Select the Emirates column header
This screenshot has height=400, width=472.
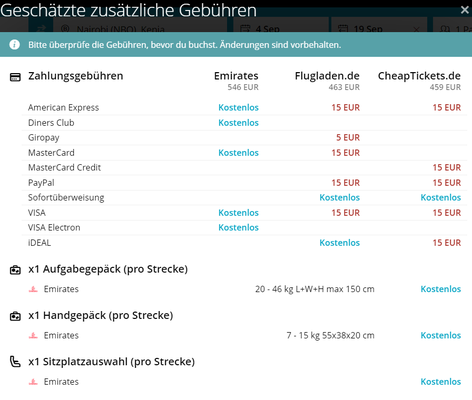(x=236, y=76)
